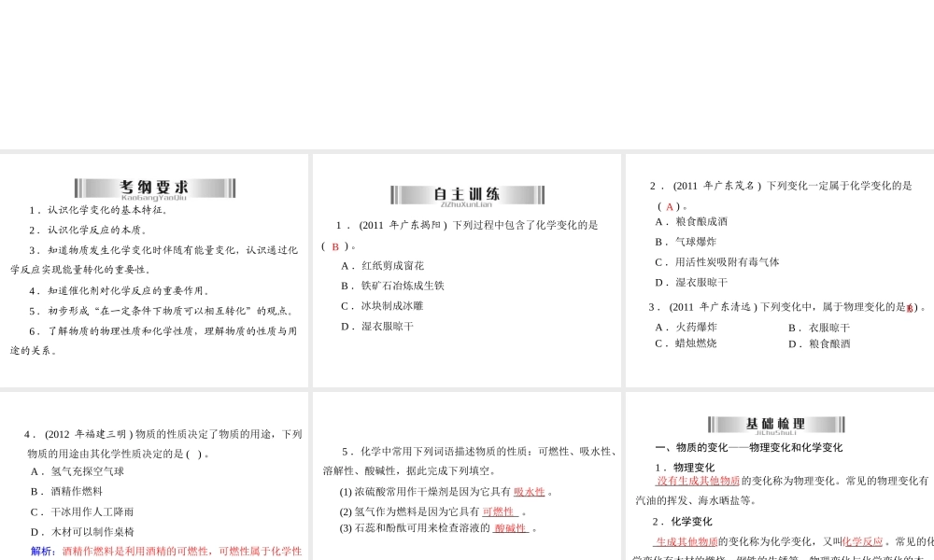Click the blue 解析 label
The width and height of the screenshot is (934, 560).
point(42,552)
